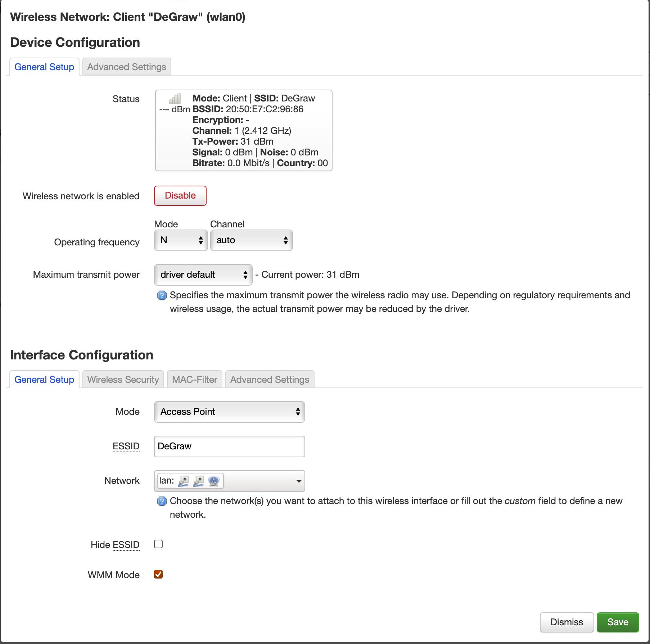The width and height of the screenshot is (650, 644).
Task: Switch to Device Configuration Advanced Settings tab
Action: (x=127, y=67)
